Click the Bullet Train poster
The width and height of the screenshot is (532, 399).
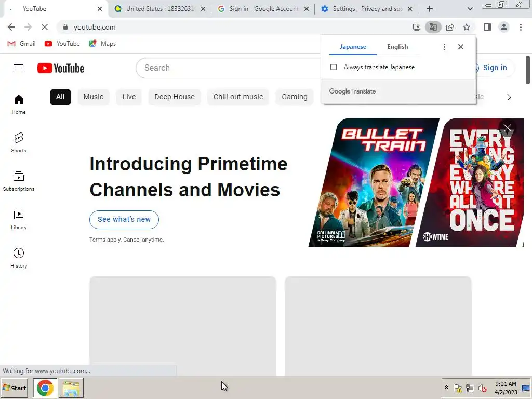pyautogui.click(x=374, y=182)
